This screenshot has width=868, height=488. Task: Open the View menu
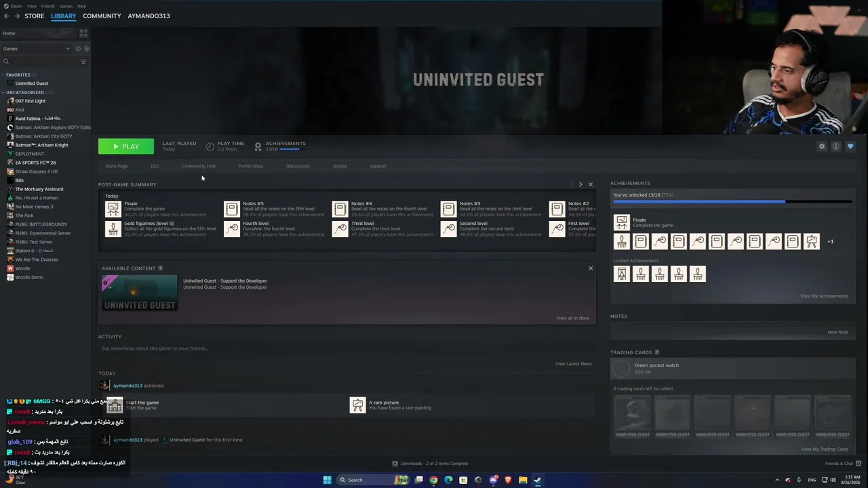pos(32,6)
